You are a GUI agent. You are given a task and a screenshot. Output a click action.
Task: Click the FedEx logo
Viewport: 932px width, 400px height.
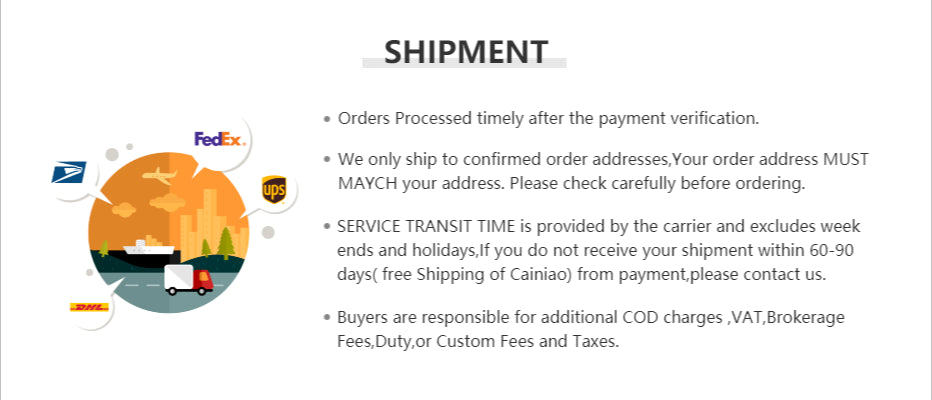coord(219,139)
